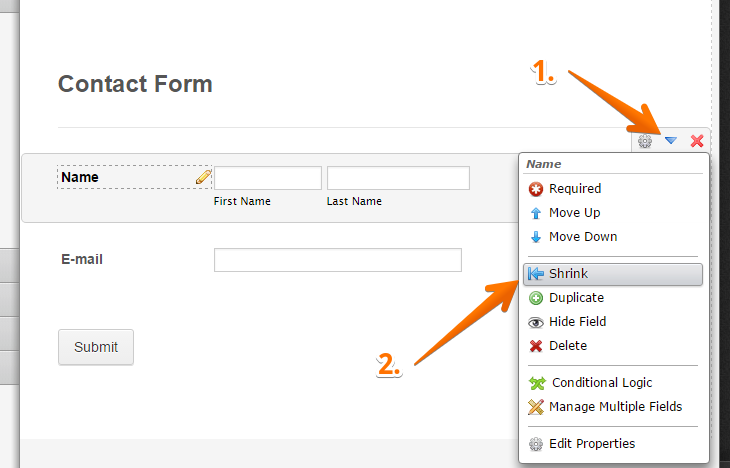Open the blue dropdown arrow field menu
This screenshot has height=468, width=730.
[x=671, y=142]
